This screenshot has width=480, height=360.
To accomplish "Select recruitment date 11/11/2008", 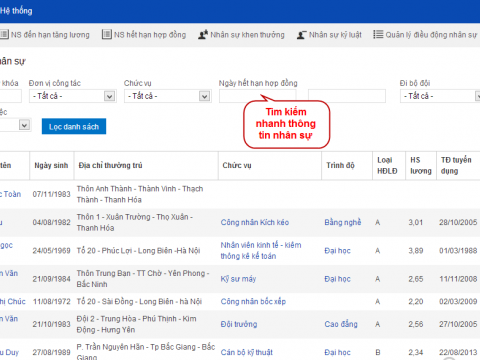I will coord(458,279).
